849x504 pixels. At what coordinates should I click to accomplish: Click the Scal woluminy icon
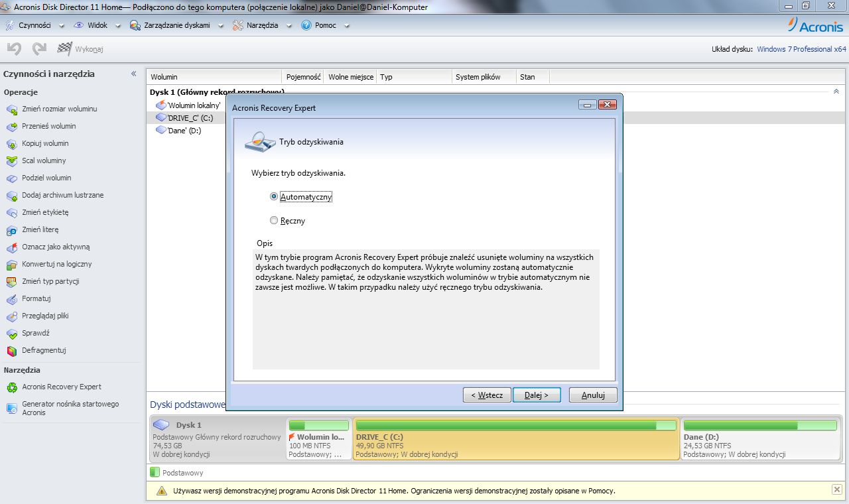tap(11, 161)
